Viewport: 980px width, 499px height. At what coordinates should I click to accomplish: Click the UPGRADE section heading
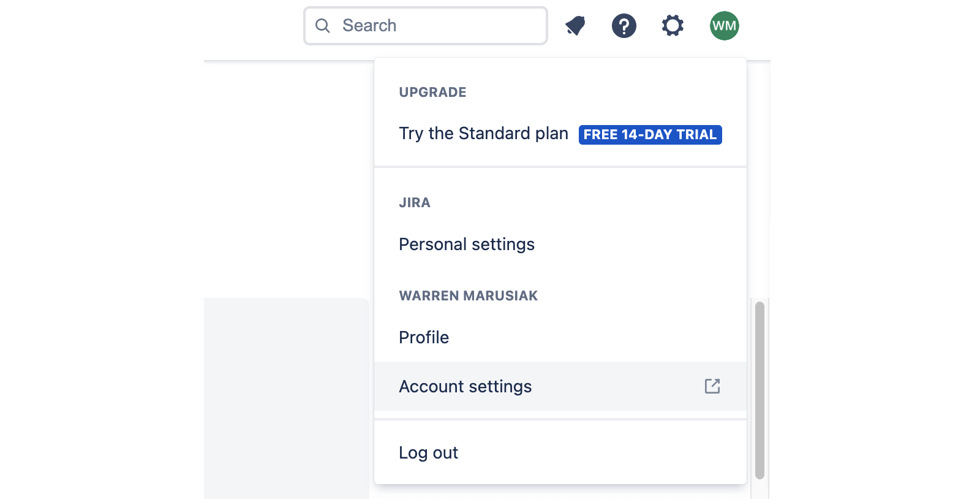432,92
